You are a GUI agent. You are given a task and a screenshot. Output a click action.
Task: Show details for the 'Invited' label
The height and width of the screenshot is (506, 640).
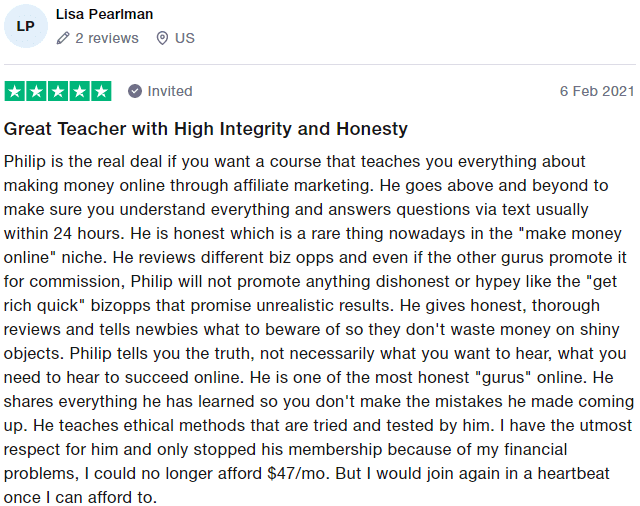170,91
